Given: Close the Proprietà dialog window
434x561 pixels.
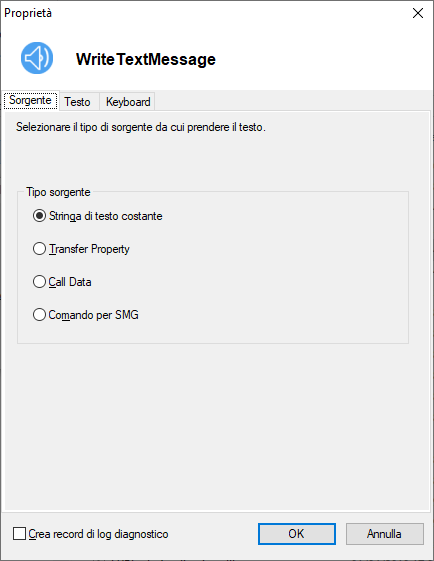Looking at the screenshot, I should click(x=418, y=13).
